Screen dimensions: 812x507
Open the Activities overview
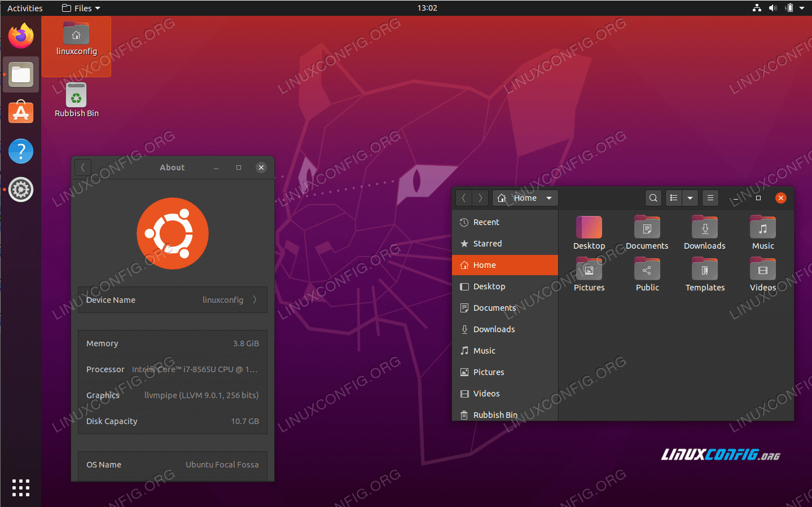[25, 8]
